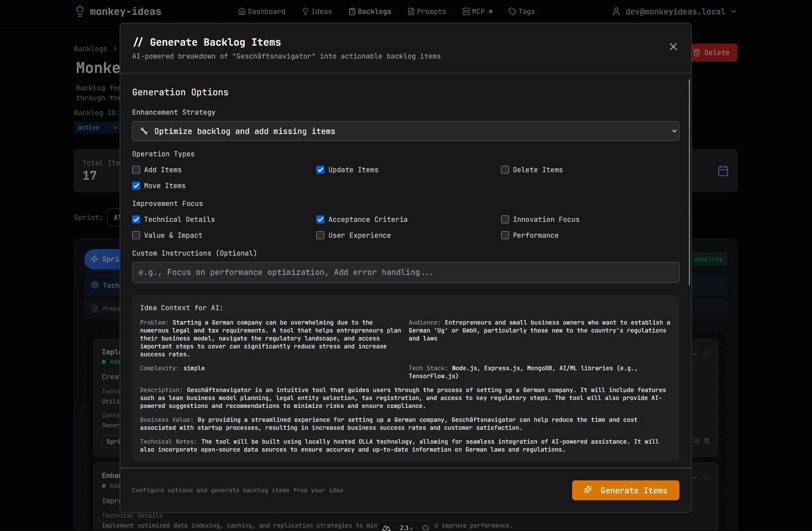Click the dialog's vertical scrollbar
This screenshot has width=812, height=531.
689,182
